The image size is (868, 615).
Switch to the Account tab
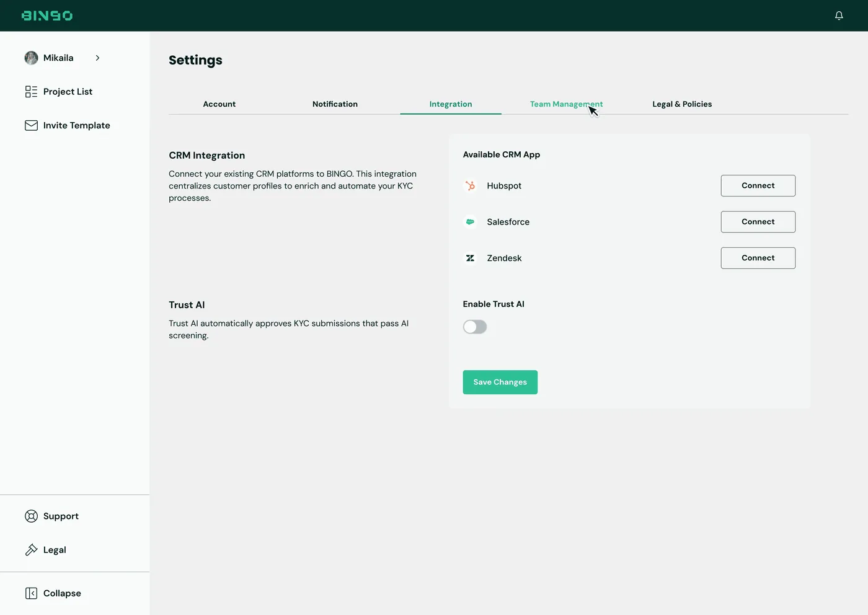(x=219, y=104)
